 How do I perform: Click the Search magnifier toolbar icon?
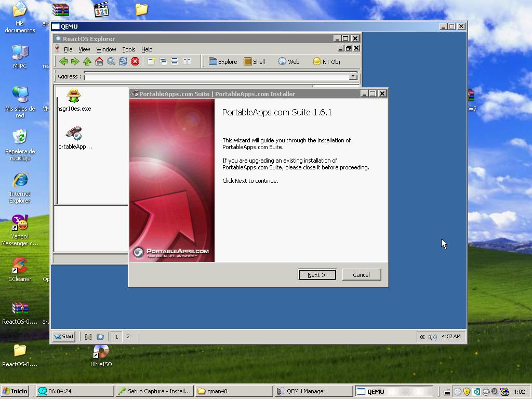pos(111,61)
